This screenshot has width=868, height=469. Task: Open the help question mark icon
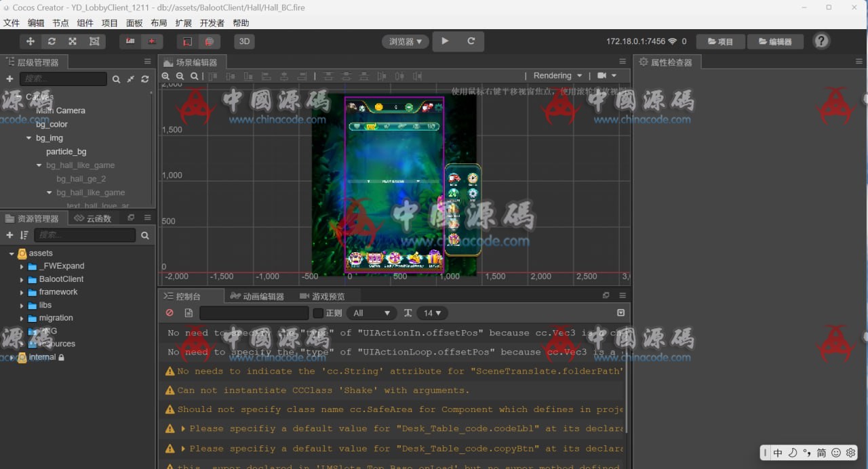pyautogui.click(x=821, y=41)
